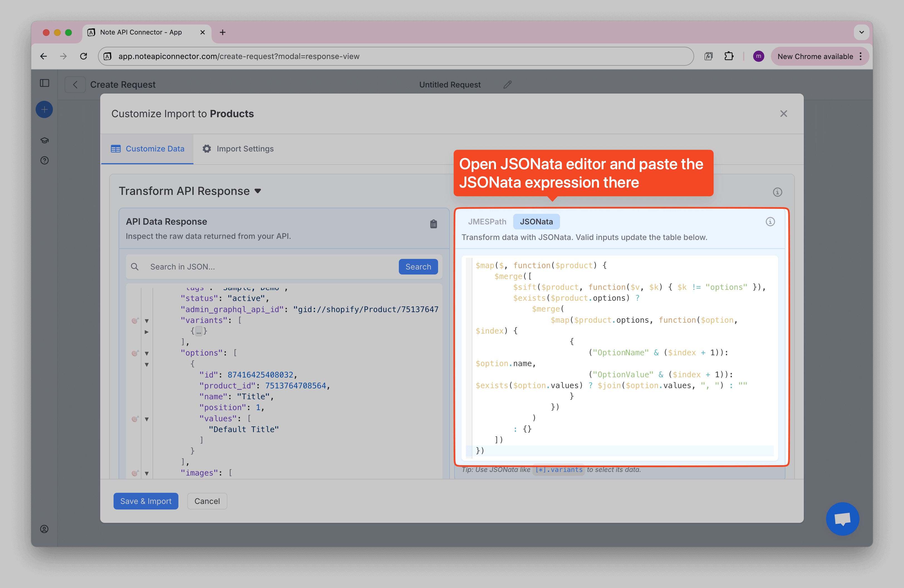Viewport: 904px width, 588px height.
Task: Open the Import Settings tab
Action: pos(238,149)
